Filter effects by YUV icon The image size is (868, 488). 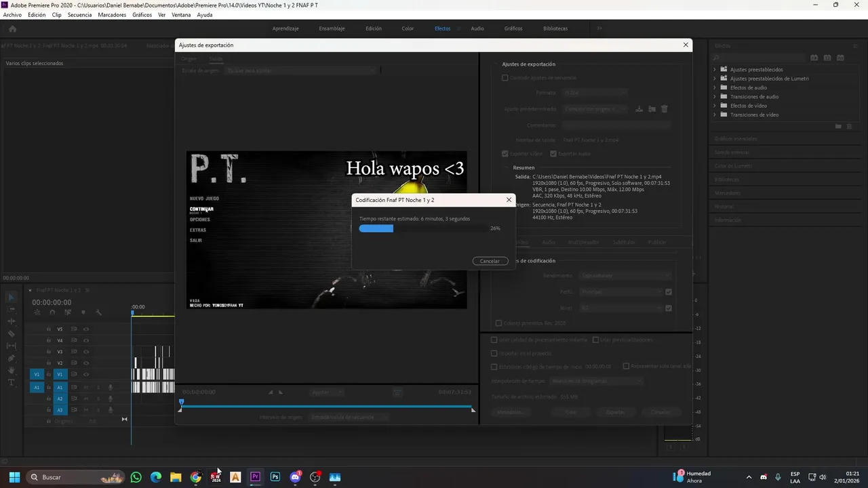pyautogui.click(x=840, y=58)
